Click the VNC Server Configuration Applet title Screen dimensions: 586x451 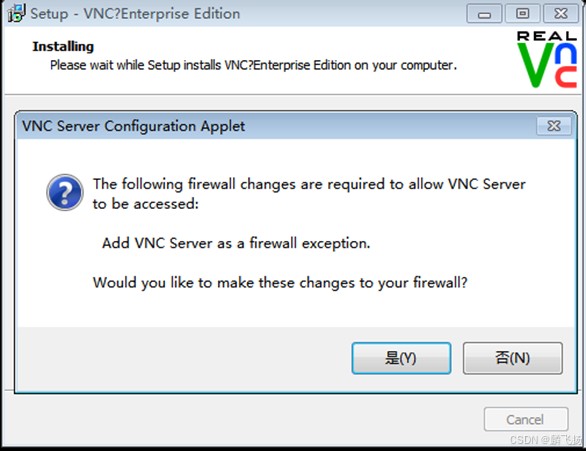point(133,126)
